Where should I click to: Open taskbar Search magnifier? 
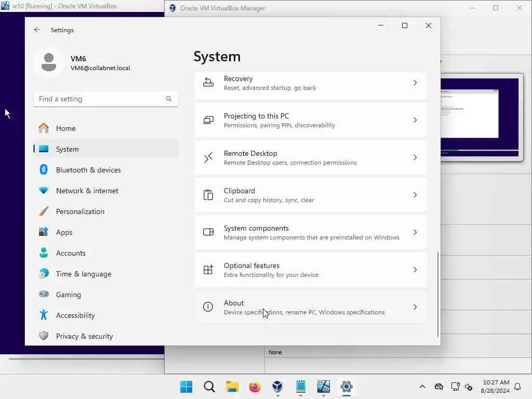(209, 387)
